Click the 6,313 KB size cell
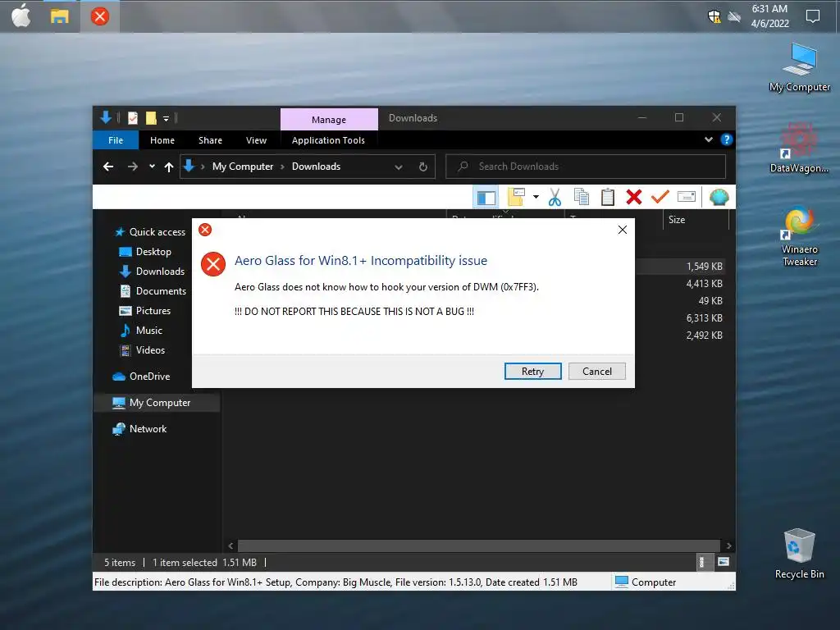This screenshot has width=840, height=630. pyautogui.click(x=704, y=317)
